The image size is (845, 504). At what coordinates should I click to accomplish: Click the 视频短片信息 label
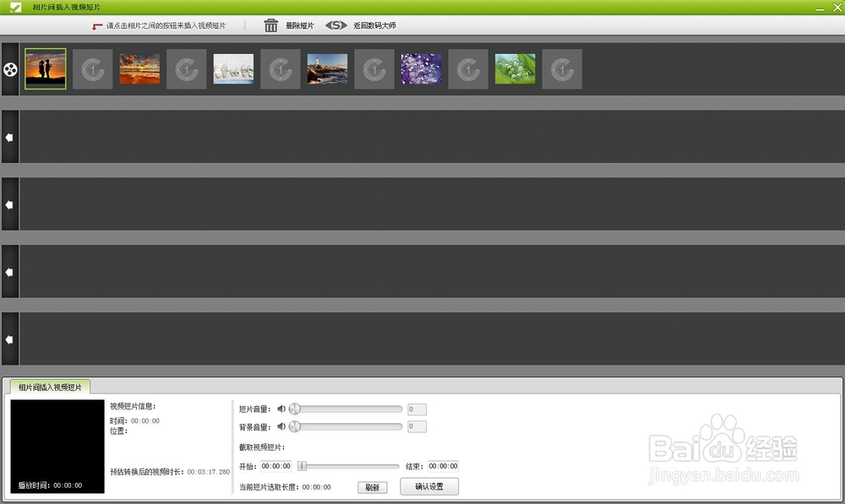pos(133,407)
